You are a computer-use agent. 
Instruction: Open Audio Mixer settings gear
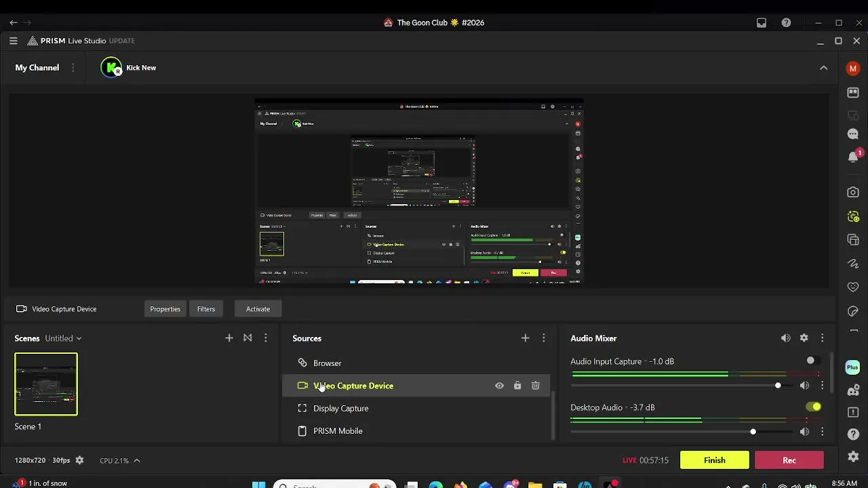[804, 338]
